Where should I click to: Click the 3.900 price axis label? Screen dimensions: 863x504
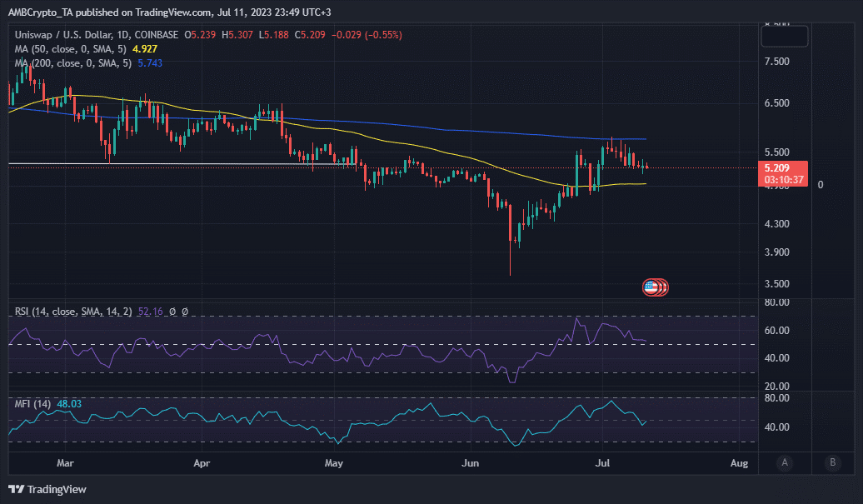click(x=776, y=252)
